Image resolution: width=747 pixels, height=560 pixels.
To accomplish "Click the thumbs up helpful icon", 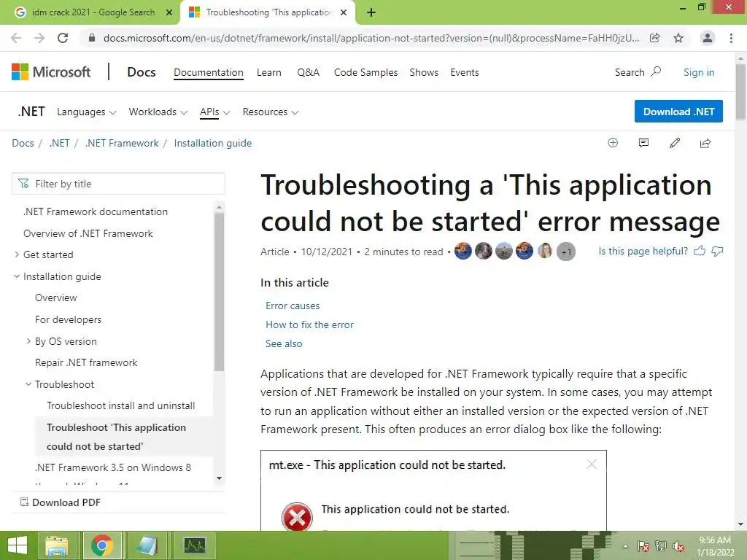I will (700, 251).
